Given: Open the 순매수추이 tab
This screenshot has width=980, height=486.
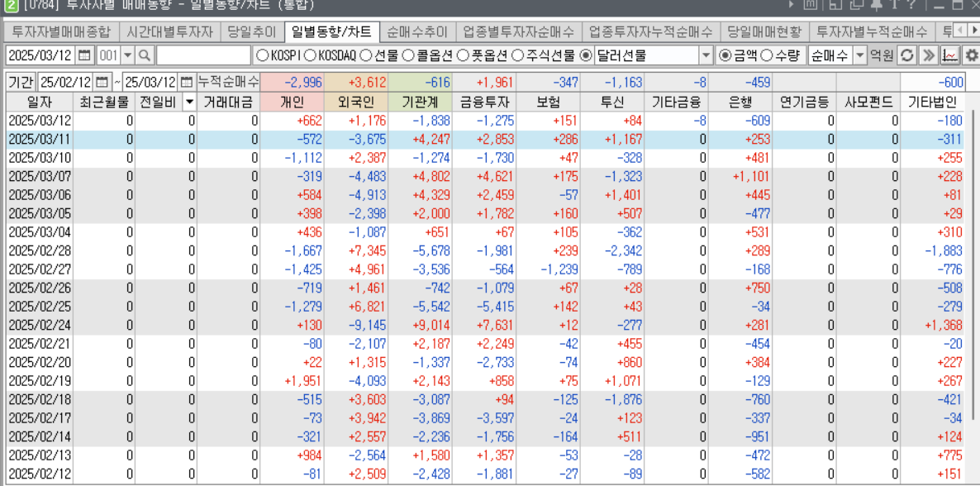Looking at the screenshot, I should click(x=416, y=32).
